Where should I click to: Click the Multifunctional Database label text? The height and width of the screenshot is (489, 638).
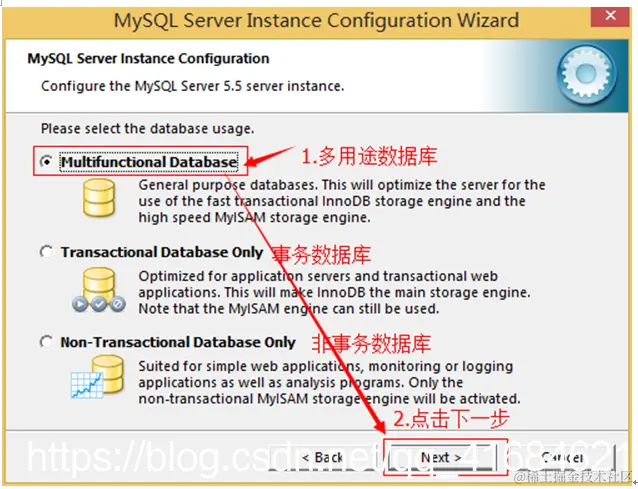pyautogui.click(x=149, y=162)
